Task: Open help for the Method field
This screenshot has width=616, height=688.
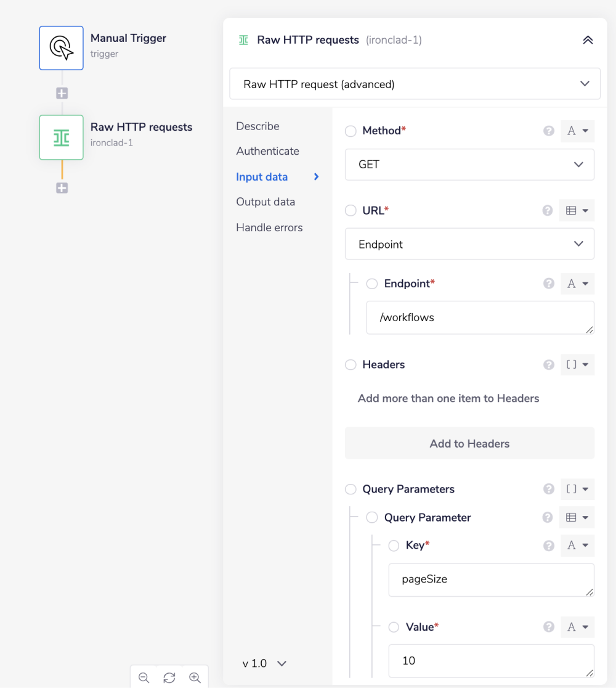Action: click(549, 131)
